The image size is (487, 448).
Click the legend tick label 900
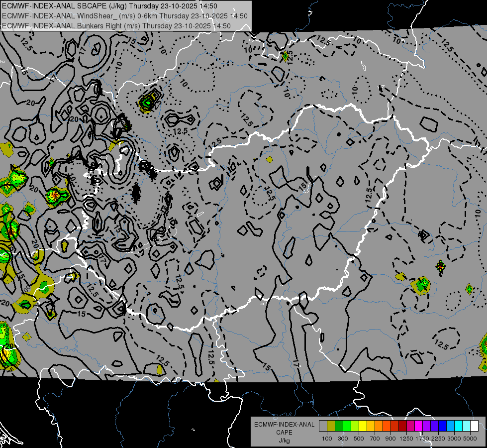pos(390,439)
